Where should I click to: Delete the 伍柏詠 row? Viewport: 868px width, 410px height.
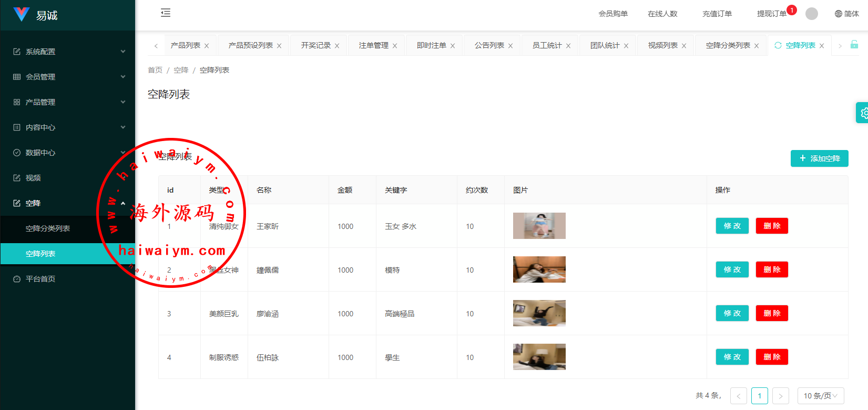tap(771, 357)
